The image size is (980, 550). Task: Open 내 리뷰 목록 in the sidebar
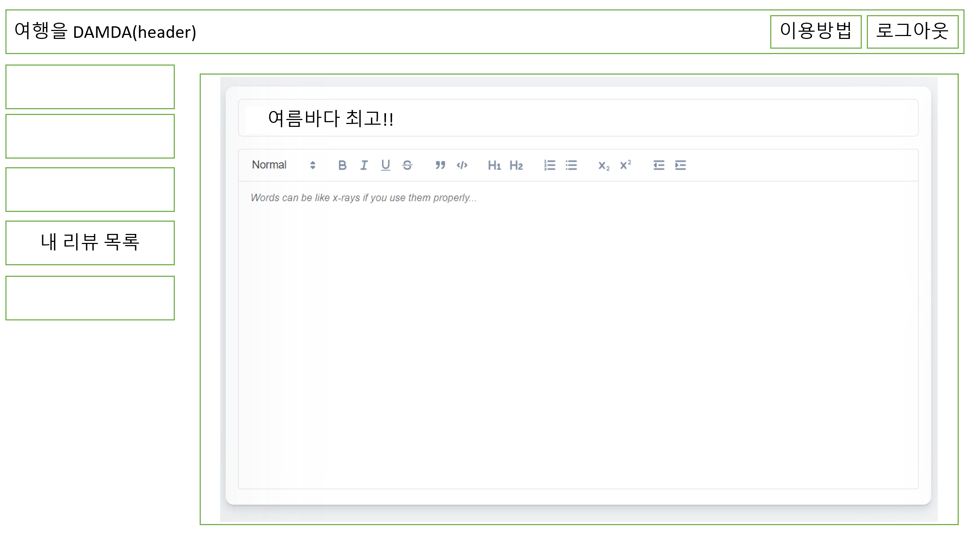coord(90,243)
